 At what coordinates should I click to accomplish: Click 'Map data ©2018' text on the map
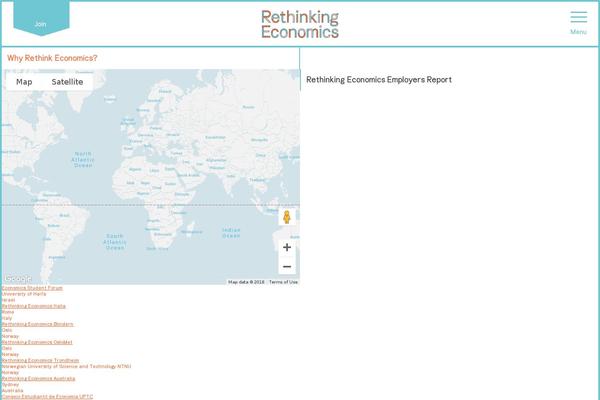point(246,282)
